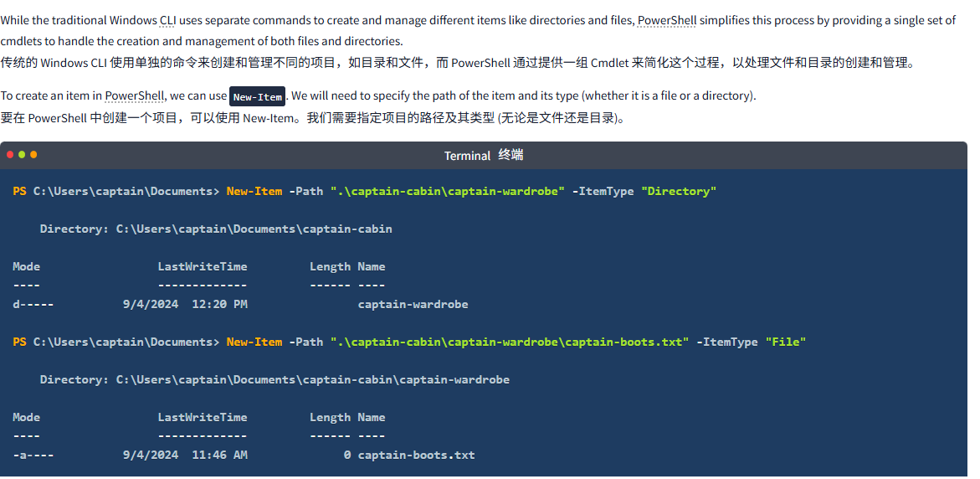Click the dark "New-Item" inline code badge
Viewport: 980px width, 479px height.
pyautogui.click(x=258, y=97)
